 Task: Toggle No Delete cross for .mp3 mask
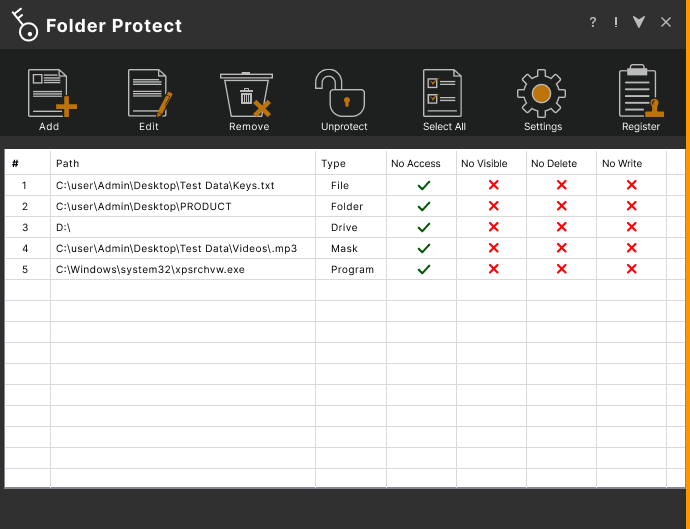pyautogui.click(x=562, y=248)
